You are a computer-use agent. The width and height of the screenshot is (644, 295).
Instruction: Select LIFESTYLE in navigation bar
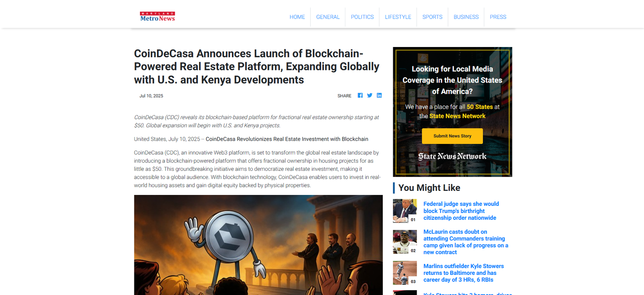pyautogui.click(x=398, y=17)
